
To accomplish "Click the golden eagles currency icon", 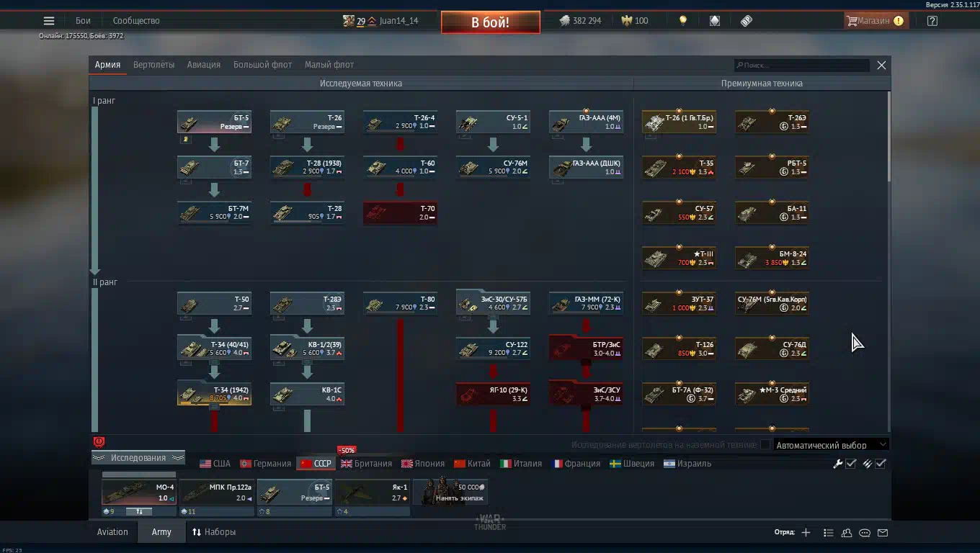I will pos(627,21).
